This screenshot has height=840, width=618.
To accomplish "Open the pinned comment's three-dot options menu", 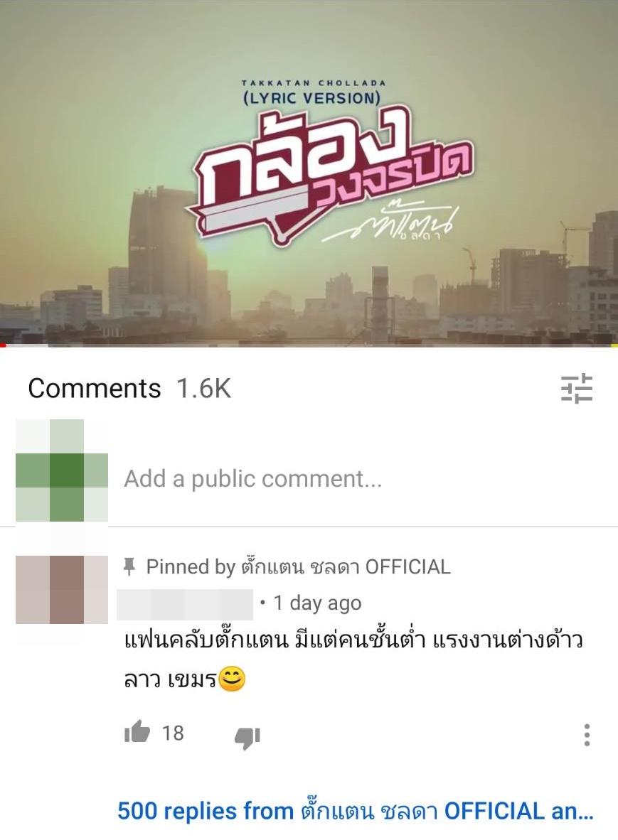I will pyautogui.click(x=587, y=734).
